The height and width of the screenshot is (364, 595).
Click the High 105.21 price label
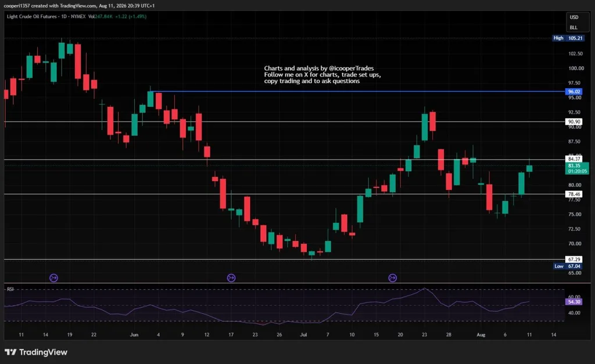point(568,38)
